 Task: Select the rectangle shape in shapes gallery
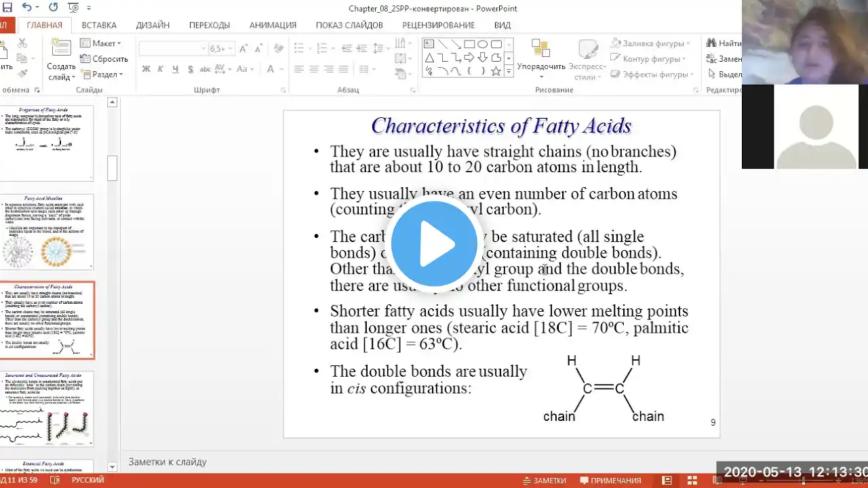click(x=469, y=44)
